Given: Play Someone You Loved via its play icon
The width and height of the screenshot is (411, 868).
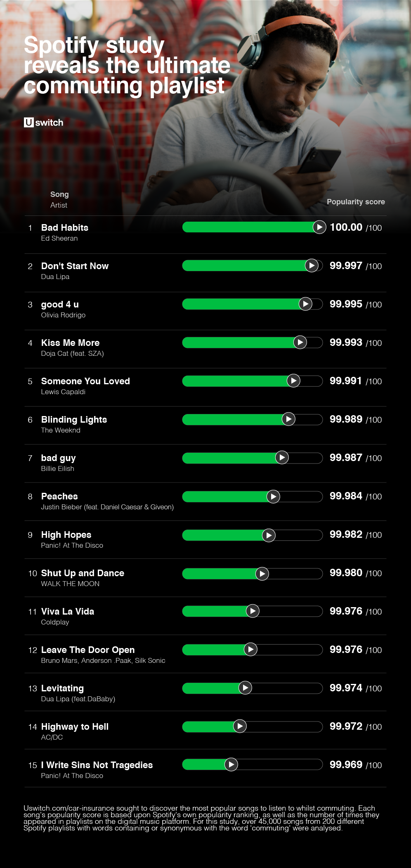Looking at the screenshot, I should [293, 381].
